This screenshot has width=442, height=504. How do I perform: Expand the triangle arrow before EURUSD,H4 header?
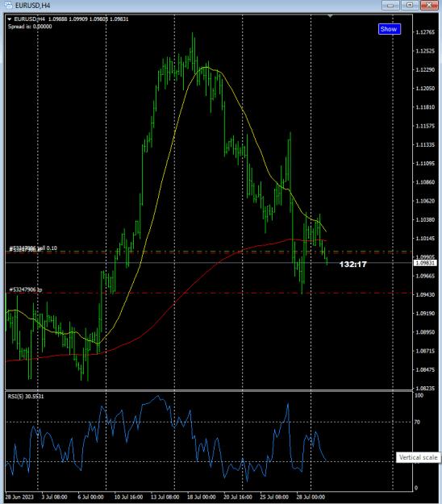(10, 19)
